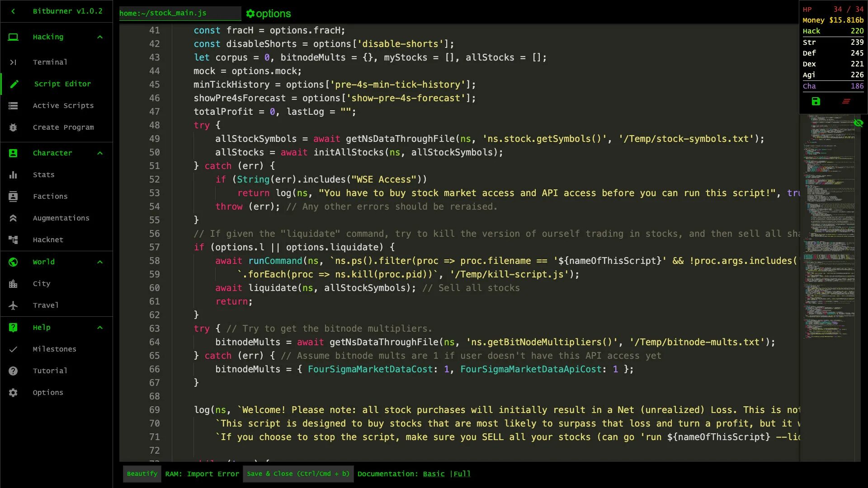Image resolution: width=868 pixels, height=488 pixels.
Task: Toggle the RAM Import Error indicator
Action: 202,474
